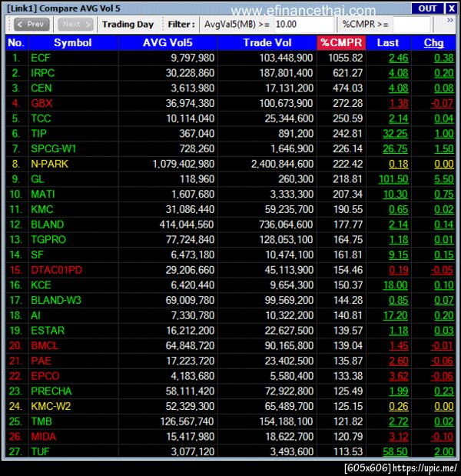Viewport: 461px width, 476px height.
Task: Select the PAE symbol
Action: point(41,361)
